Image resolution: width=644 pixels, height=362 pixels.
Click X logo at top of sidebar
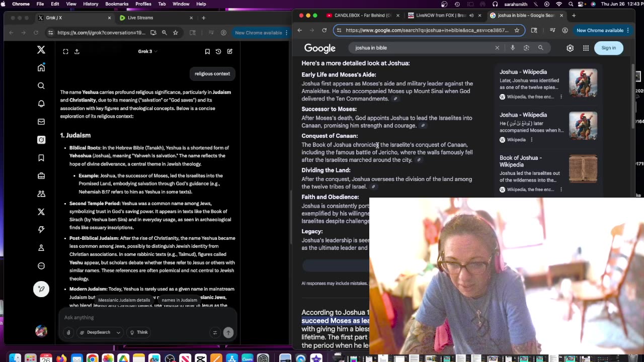(x=41, y=50)
